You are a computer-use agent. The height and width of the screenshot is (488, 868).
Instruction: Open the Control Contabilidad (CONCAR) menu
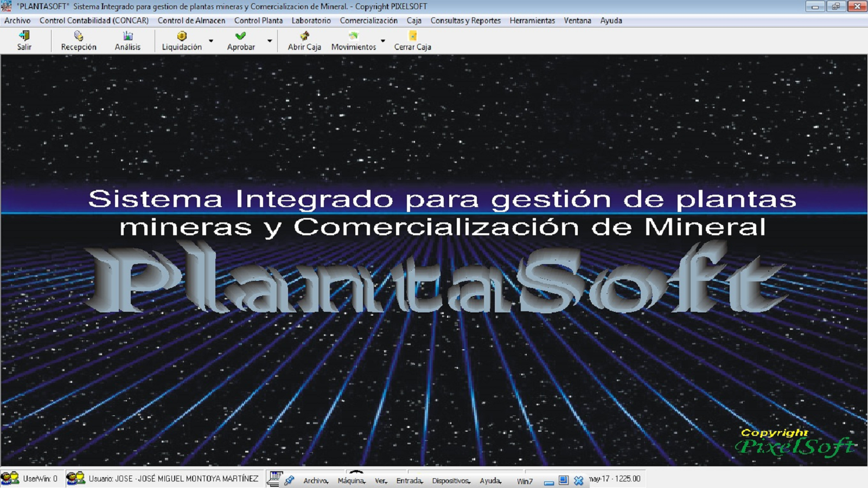tap(94, 21)
